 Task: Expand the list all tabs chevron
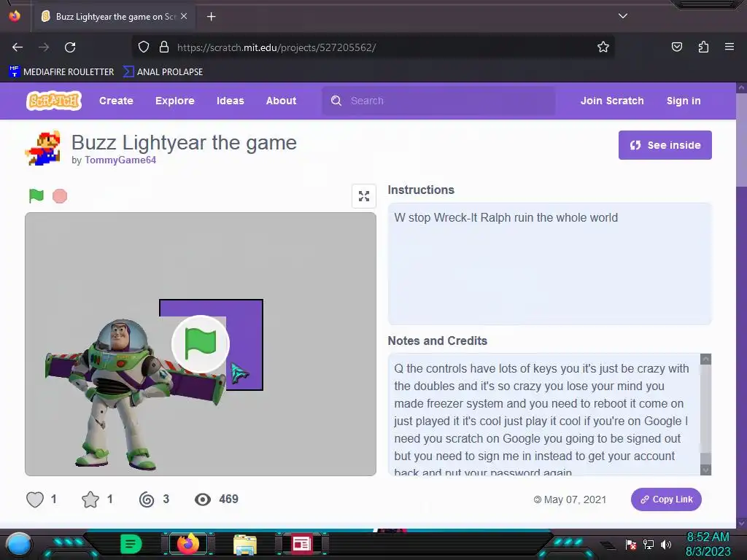tap(623, 16)
